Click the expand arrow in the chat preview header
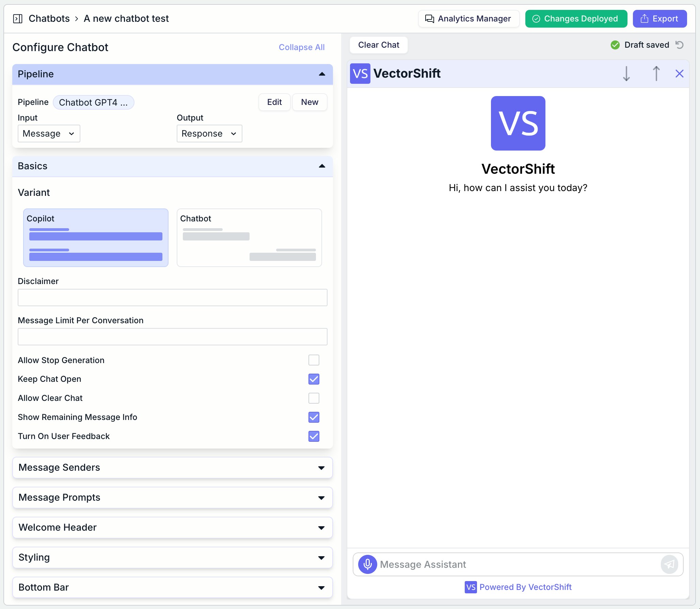 pyautogui.click(x=656, y=74)
